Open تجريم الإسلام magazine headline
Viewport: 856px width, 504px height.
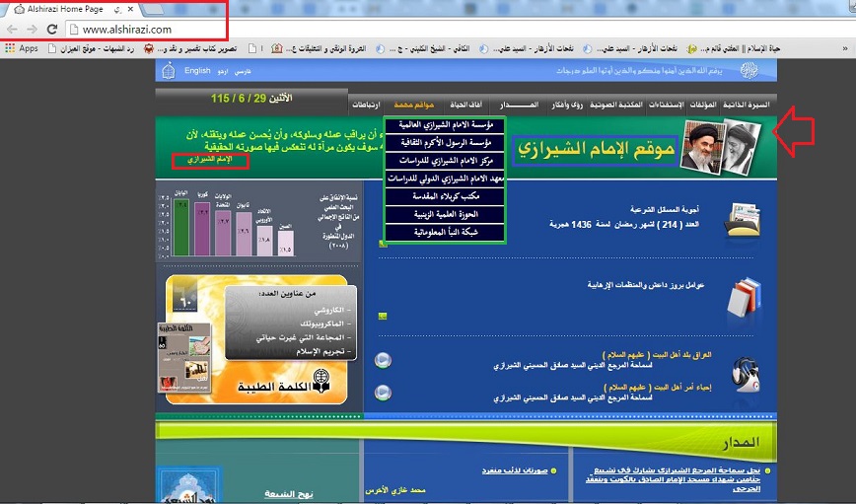click(x=323, y=352)
